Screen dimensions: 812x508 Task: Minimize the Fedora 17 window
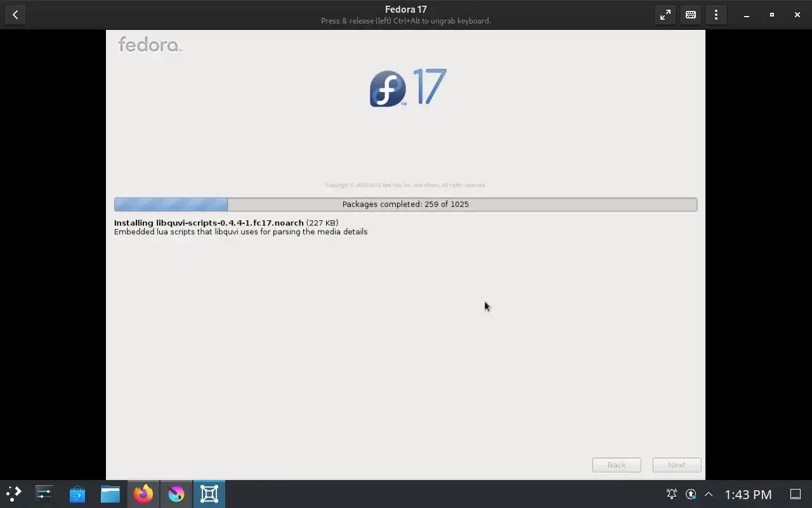(747, 15)
